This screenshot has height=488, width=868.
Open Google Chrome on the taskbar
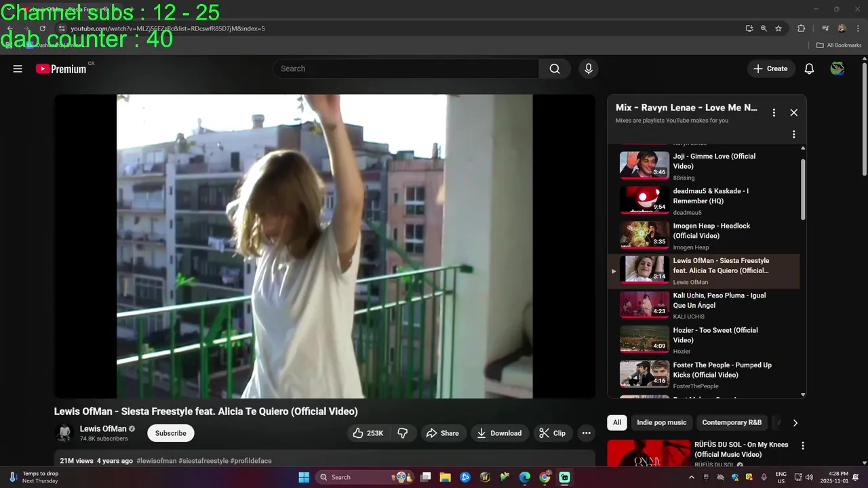pyautogui.click(x=545, y=477)
